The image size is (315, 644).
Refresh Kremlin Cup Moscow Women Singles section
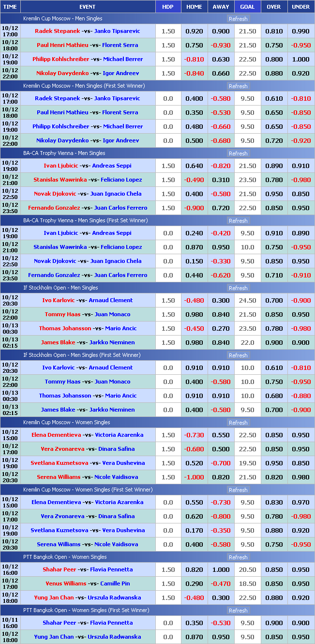(x=238, y=423)
